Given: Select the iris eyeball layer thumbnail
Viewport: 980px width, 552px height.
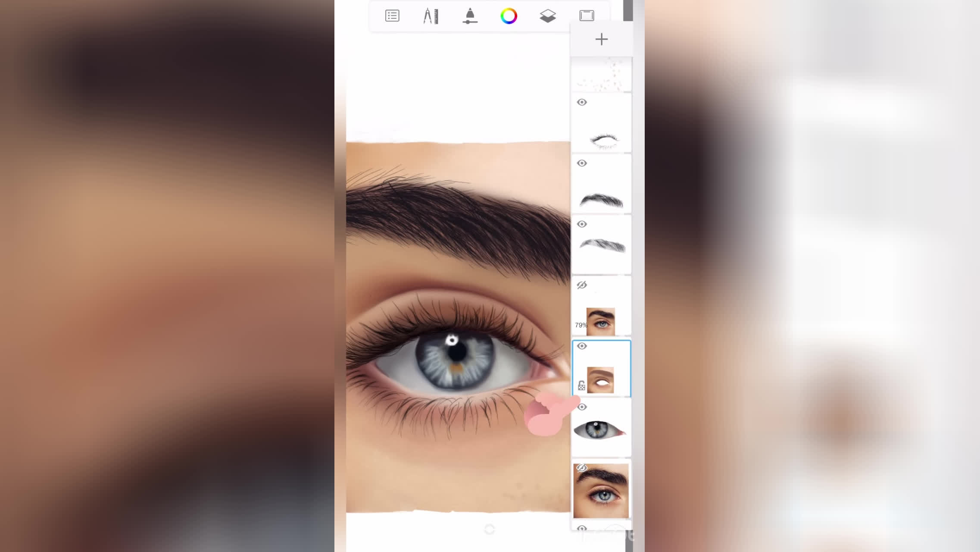Looking at the screenshot, I should pos(599,430).
